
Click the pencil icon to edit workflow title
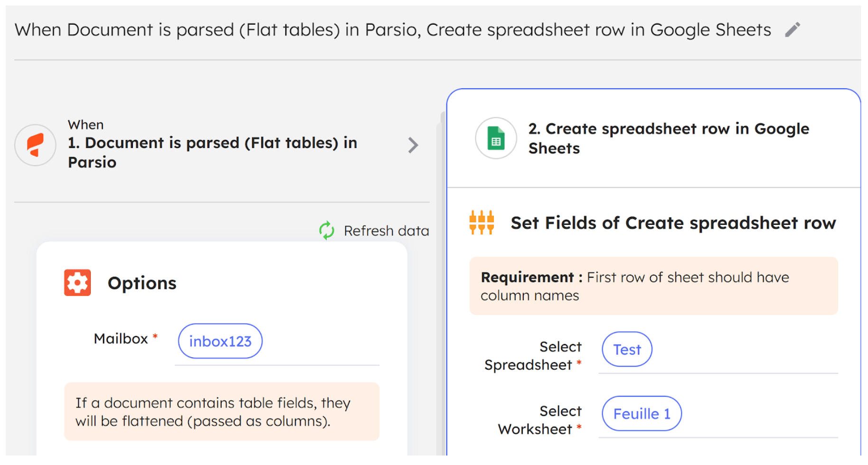792,30
